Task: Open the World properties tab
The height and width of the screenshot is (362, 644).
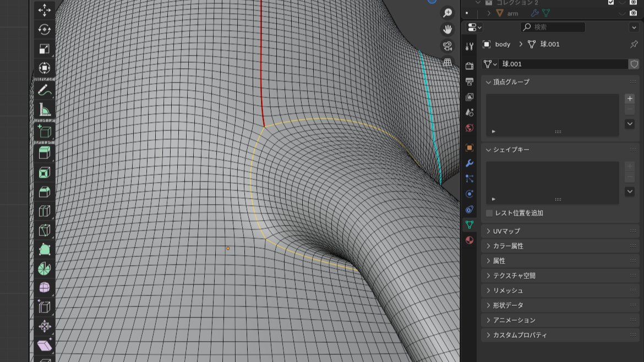Action: [470, 128]
